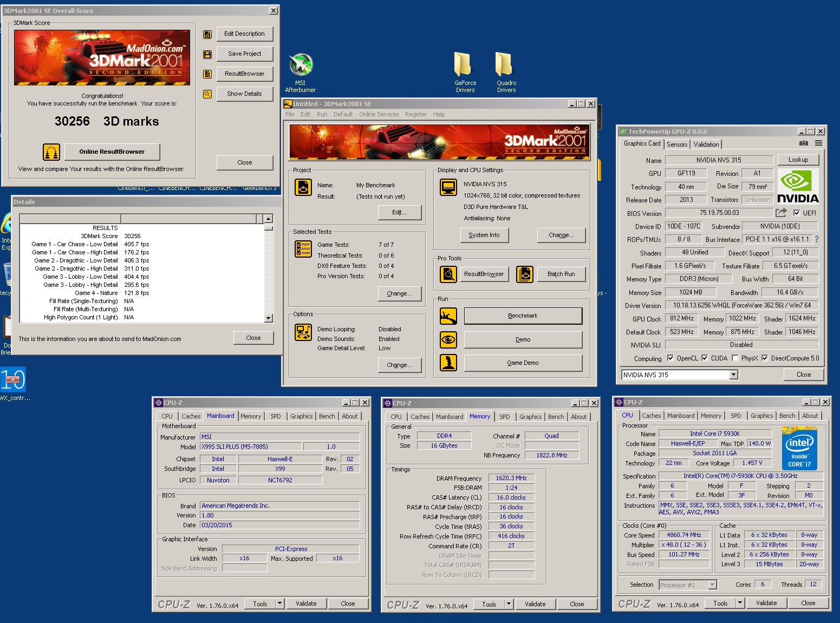This screenshot has height=623, width=840.
Task: Click GPU-Z screenshot camera icon
Action: coord(804,143)
